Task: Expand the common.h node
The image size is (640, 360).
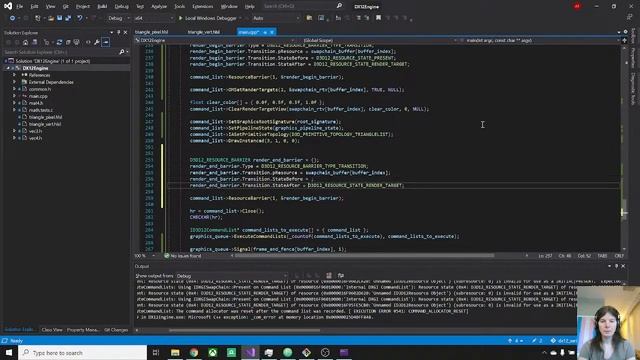Action: pyautogui.click(x=14, y=89)
